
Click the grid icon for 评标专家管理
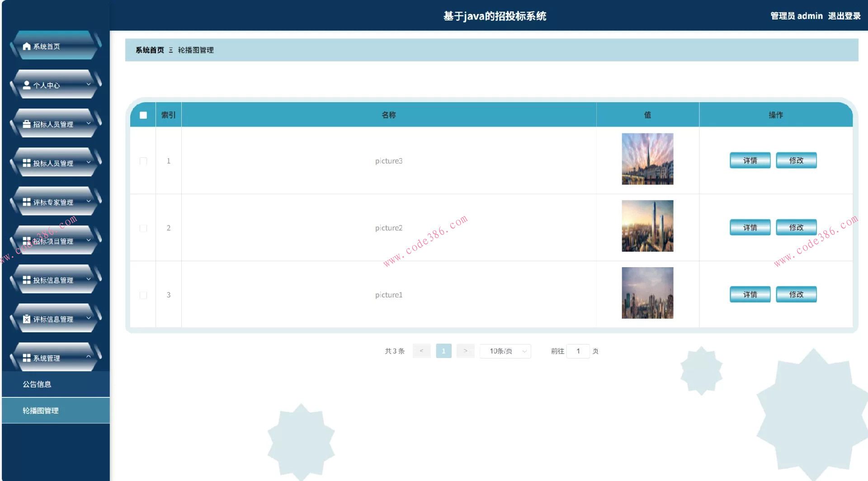click(x=27, y=202)
